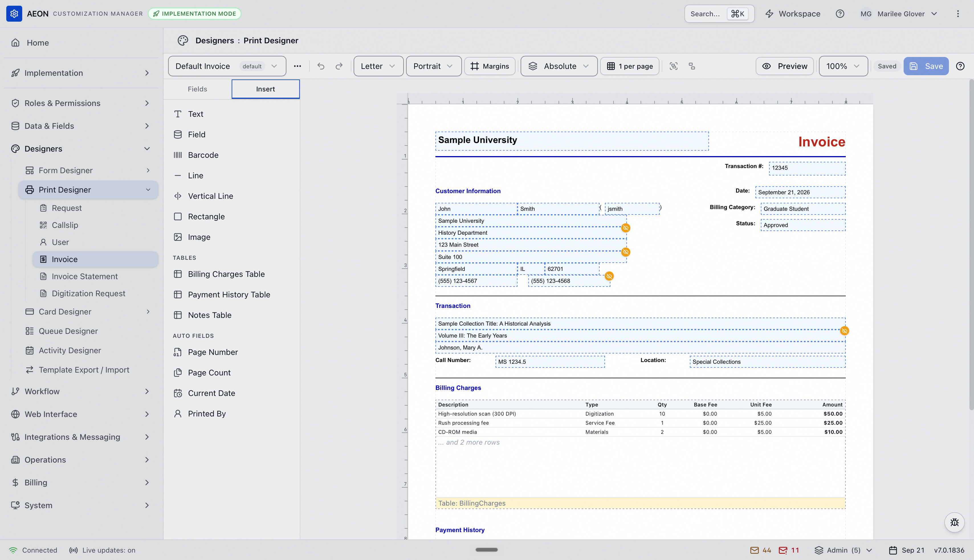Screen dimensions: 974x560
Task: Click the undo arrow in toolbar
Action: click(x=321, y=66)
